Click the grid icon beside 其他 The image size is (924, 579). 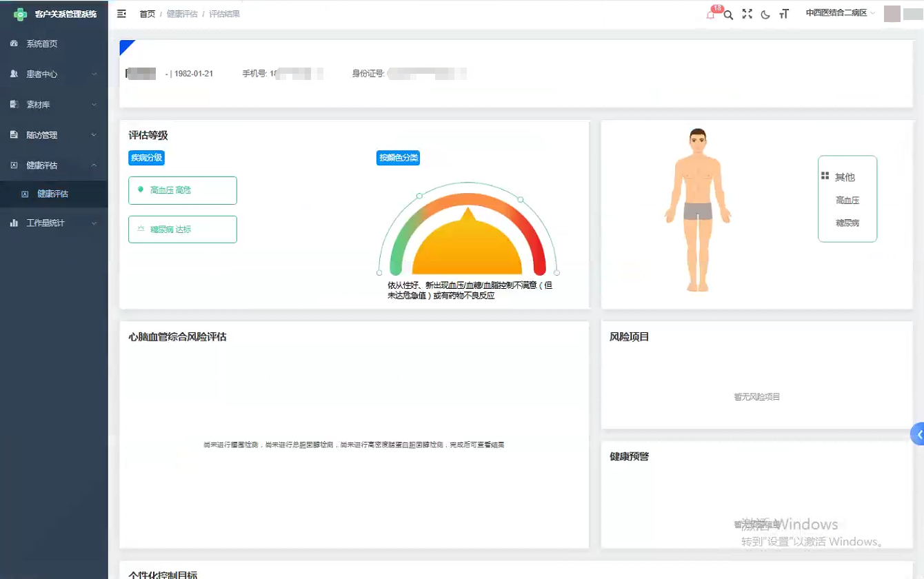pos(825,176)
